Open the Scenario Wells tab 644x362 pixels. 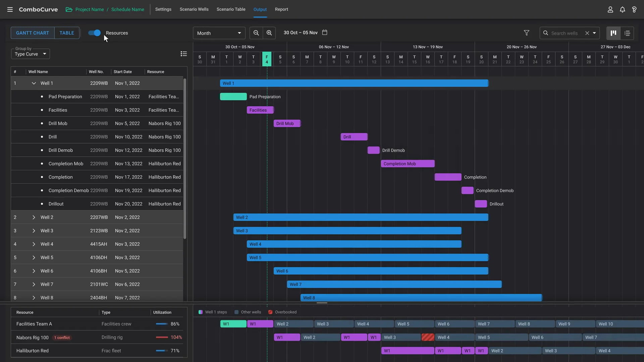point(194,9)
